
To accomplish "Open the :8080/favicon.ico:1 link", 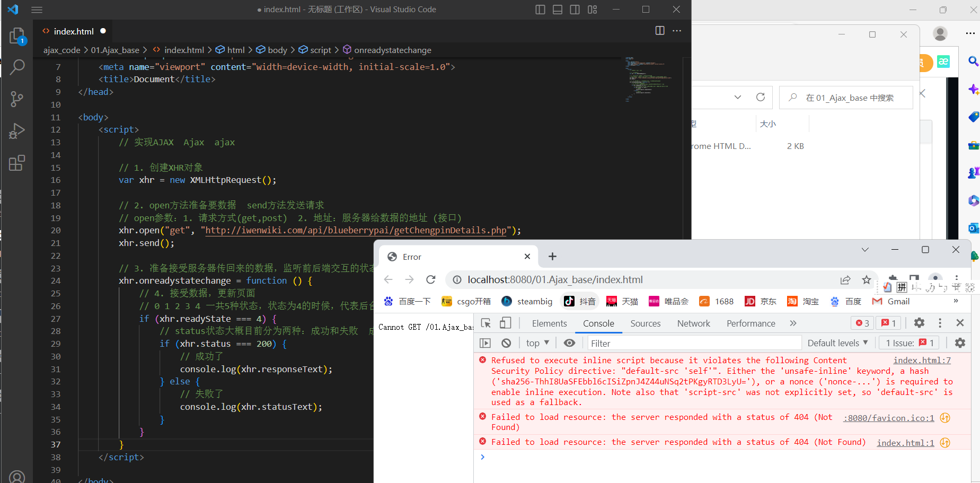I will (x=889, y=418).
